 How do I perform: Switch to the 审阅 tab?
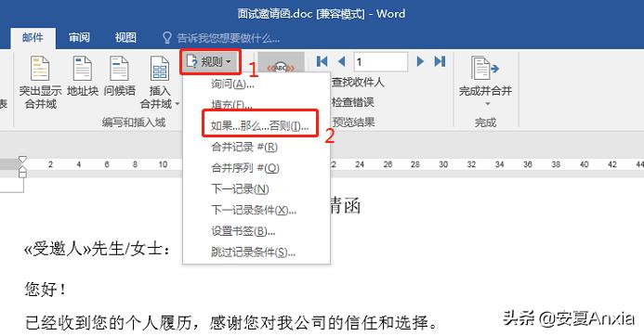pyautogui.click(x=79, y=38)
